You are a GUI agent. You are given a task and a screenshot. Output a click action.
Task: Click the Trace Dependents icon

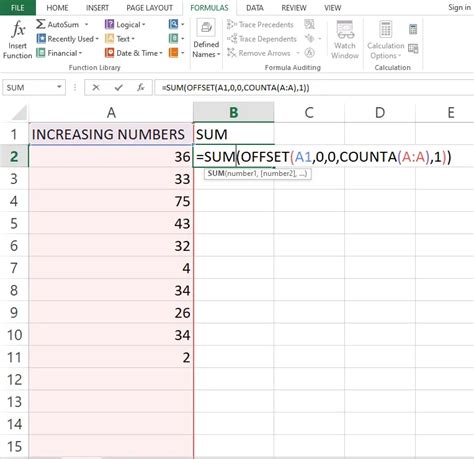click(232, 39)
